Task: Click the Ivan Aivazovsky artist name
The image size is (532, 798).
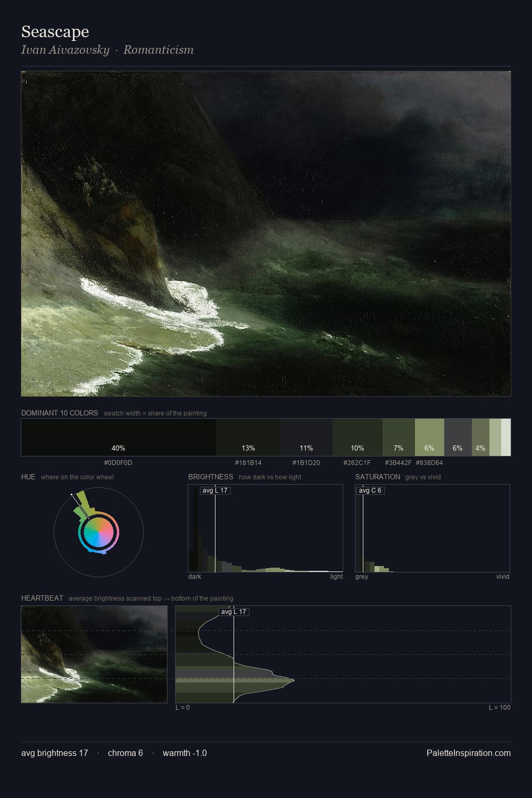Action: point(65,50)
